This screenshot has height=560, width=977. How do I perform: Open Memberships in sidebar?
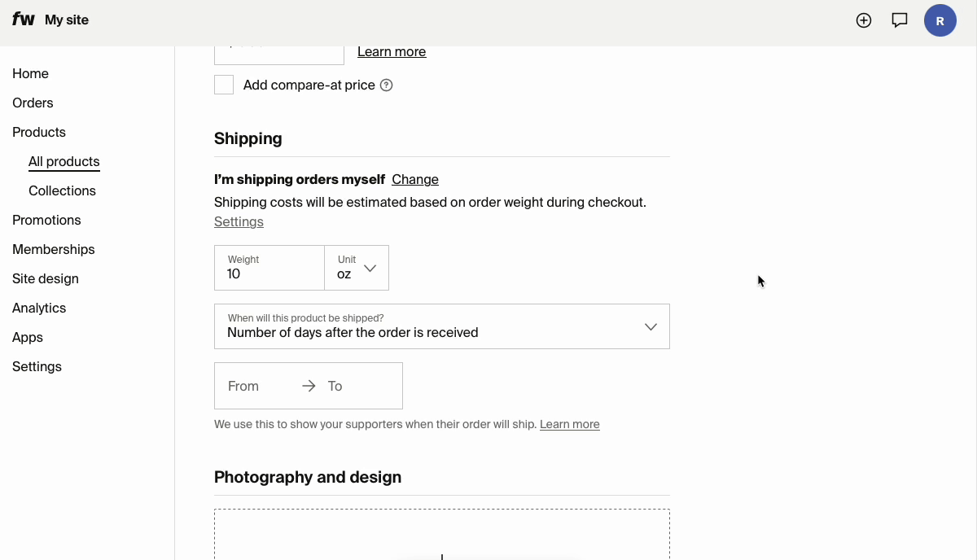(x=54, y=249)
